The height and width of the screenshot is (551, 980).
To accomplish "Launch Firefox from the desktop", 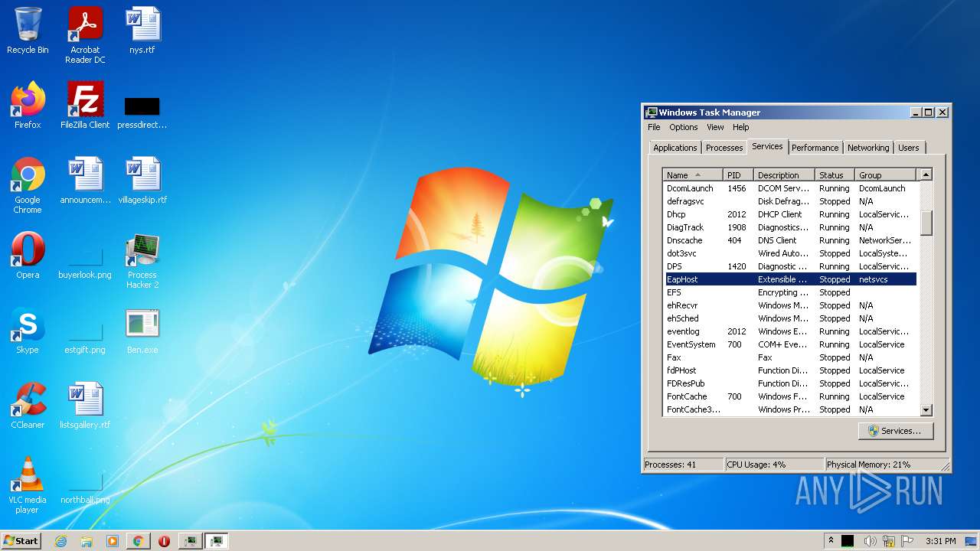I will tap(28, 105).
